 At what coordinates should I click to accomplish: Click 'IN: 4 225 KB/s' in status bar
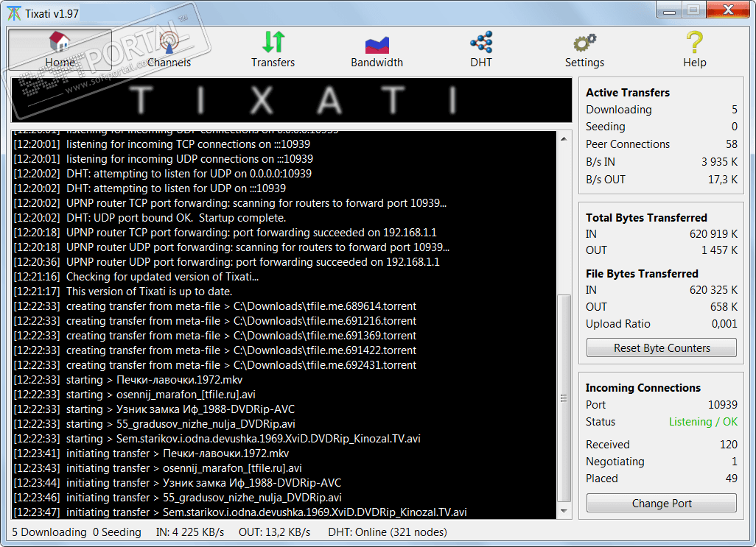(x=190, y=532)
